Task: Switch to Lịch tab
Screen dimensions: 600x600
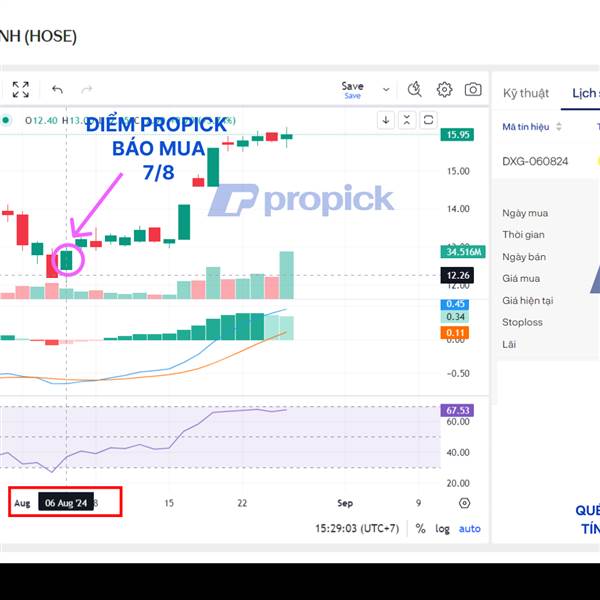Action: 585,93
